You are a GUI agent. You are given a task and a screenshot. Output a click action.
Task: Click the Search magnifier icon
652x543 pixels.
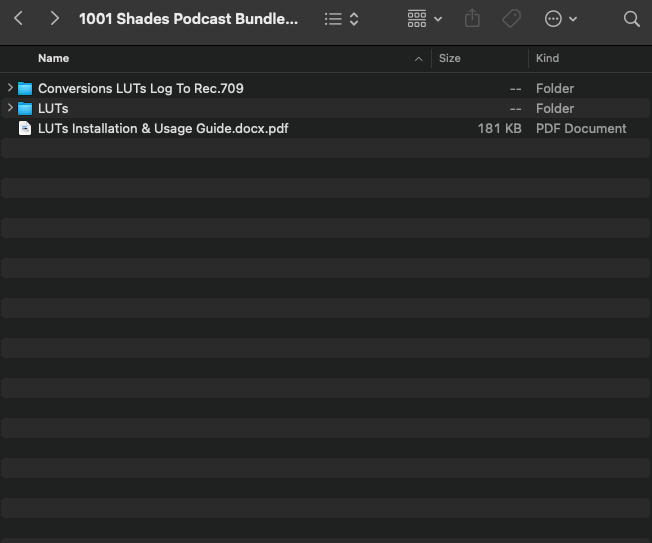tap(631, 19)
